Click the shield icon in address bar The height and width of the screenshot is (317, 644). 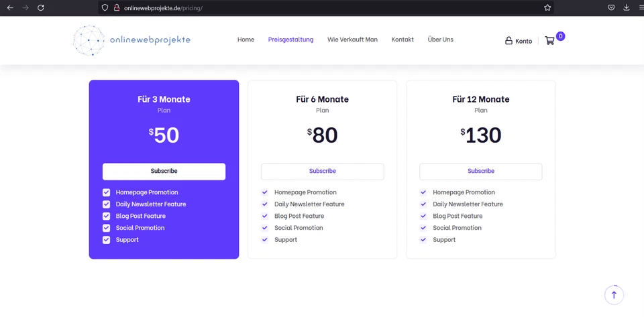pos(105,7)
